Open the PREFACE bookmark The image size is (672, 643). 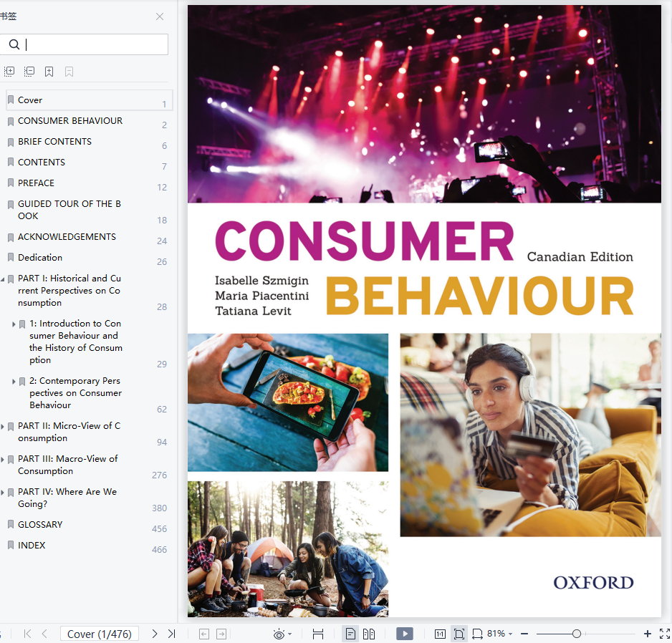coord(36,183)
